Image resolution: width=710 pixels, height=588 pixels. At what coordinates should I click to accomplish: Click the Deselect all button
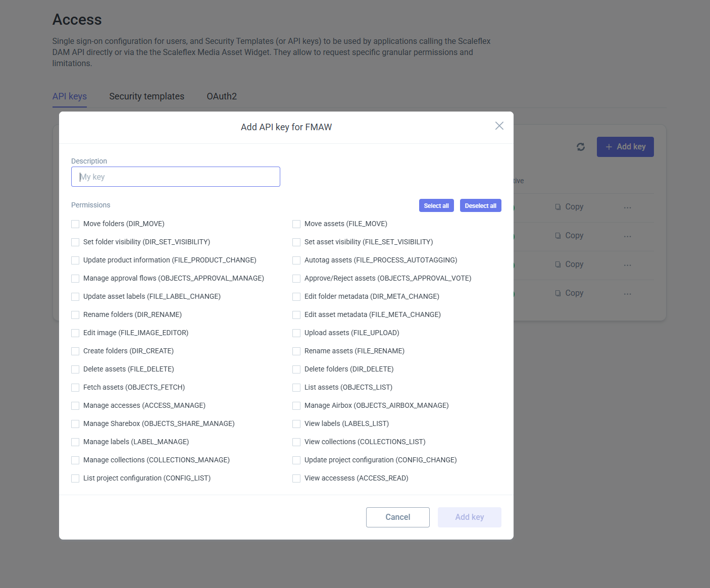click(x=480, y=205)
